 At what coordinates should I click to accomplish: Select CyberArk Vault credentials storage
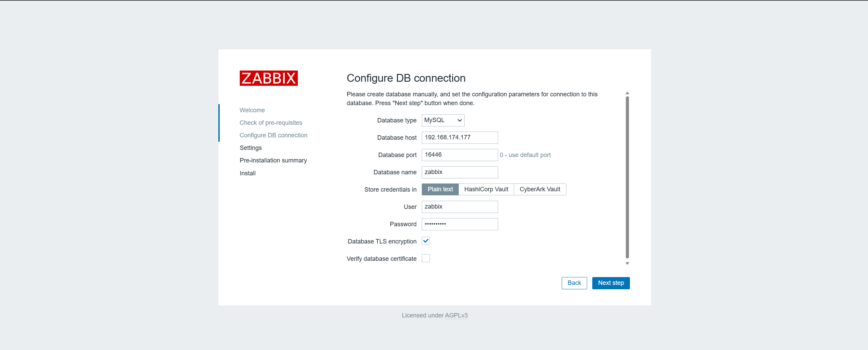tap(540, 189)
